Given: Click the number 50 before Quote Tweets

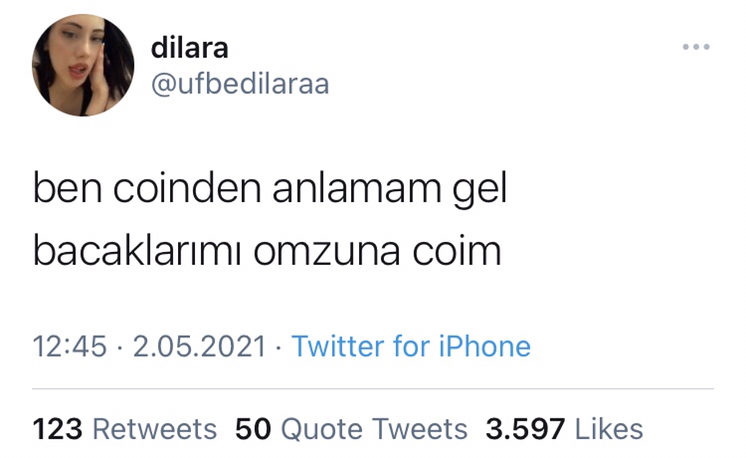Looking at the screenshot, I should click(x=253, y=429).
